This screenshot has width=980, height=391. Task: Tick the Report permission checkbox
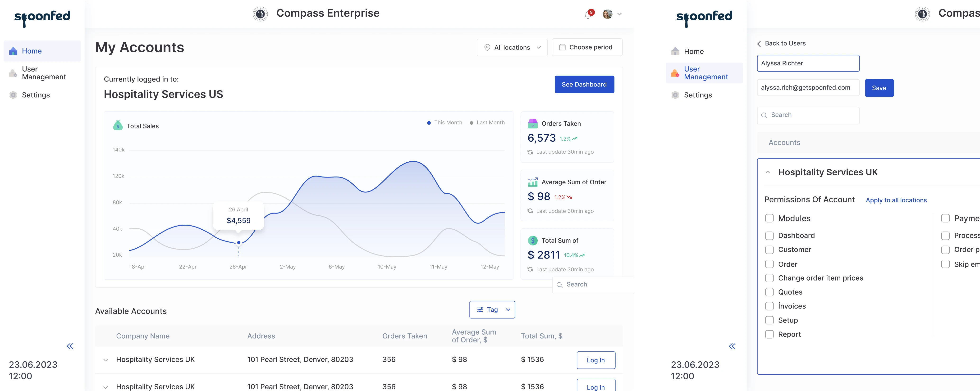769,334
